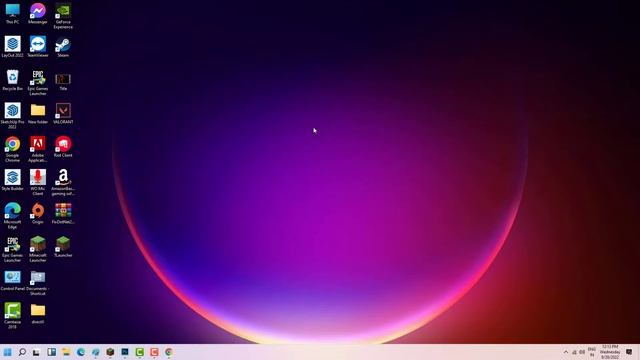Open LayOut 2022 desktop icon

(12, 47)
